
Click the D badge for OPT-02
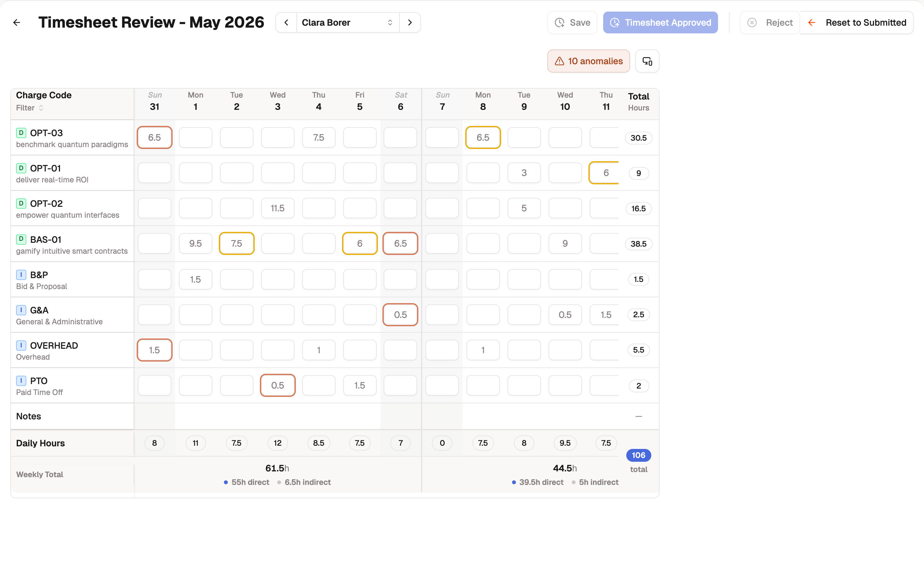pyautogui.click(x=21, y=203)
